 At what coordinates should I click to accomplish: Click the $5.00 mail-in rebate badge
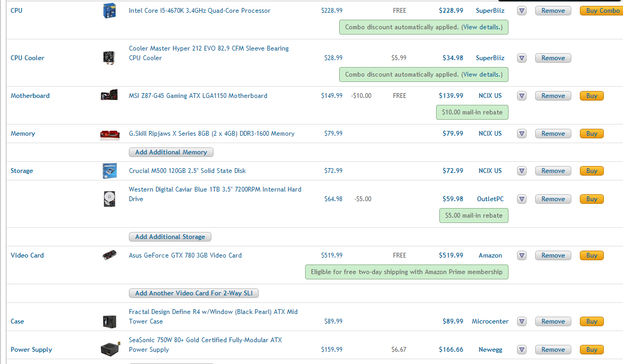coord(473,216)
